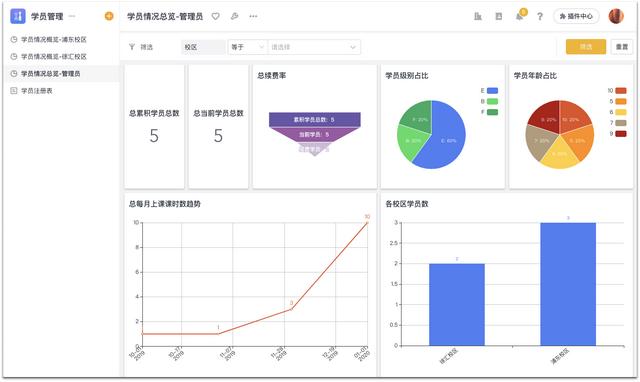Favorite the dashboard with the heart icon

216,16
